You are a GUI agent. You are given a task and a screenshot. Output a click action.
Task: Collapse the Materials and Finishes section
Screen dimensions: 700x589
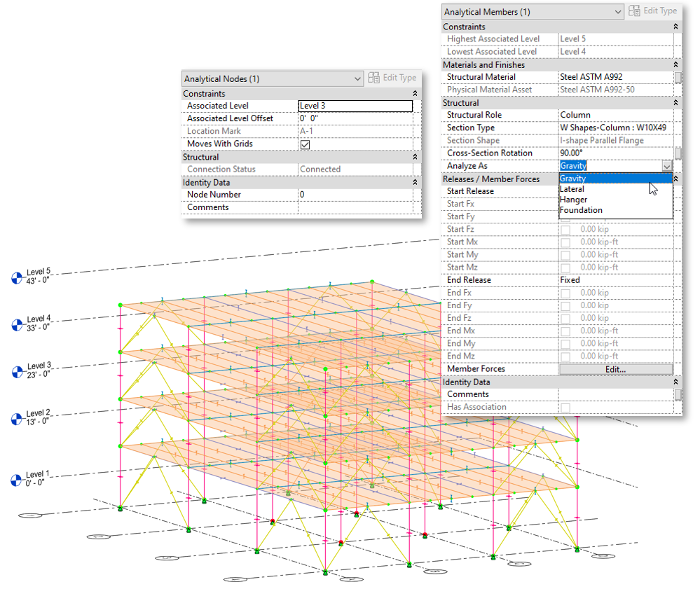(675, 64)
